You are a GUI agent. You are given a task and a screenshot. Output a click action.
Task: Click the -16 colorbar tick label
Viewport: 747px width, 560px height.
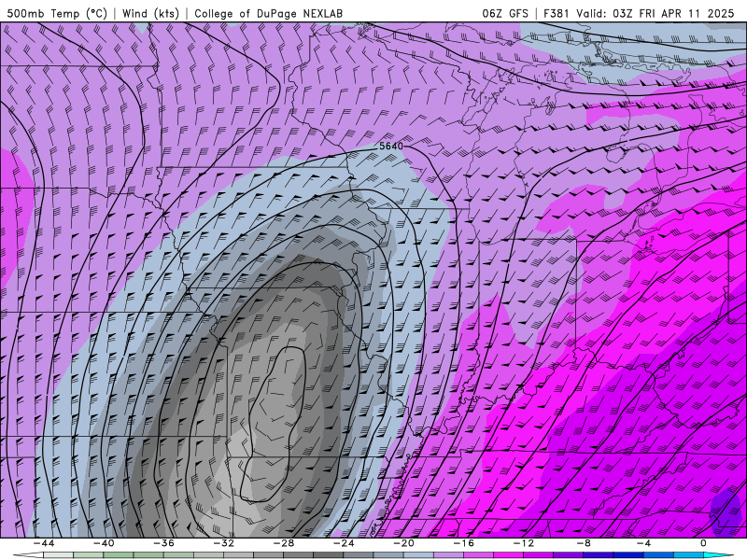click(463, 543)
